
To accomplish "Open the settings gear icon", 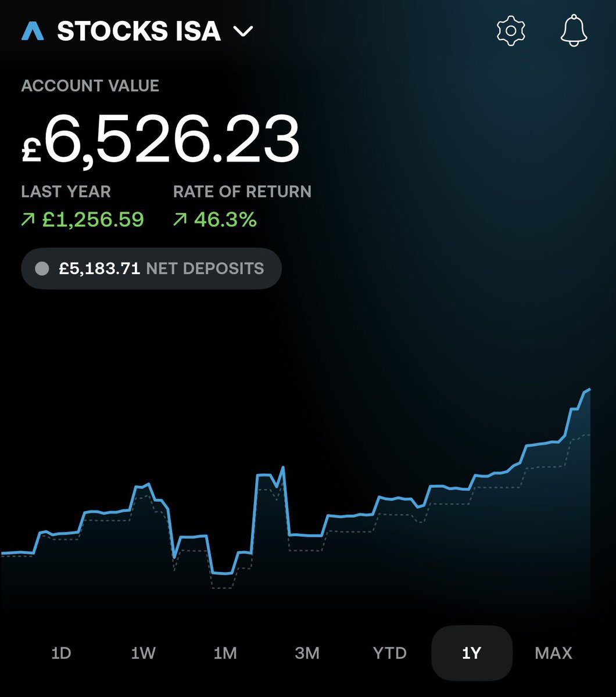I will (x=511, y=30).
